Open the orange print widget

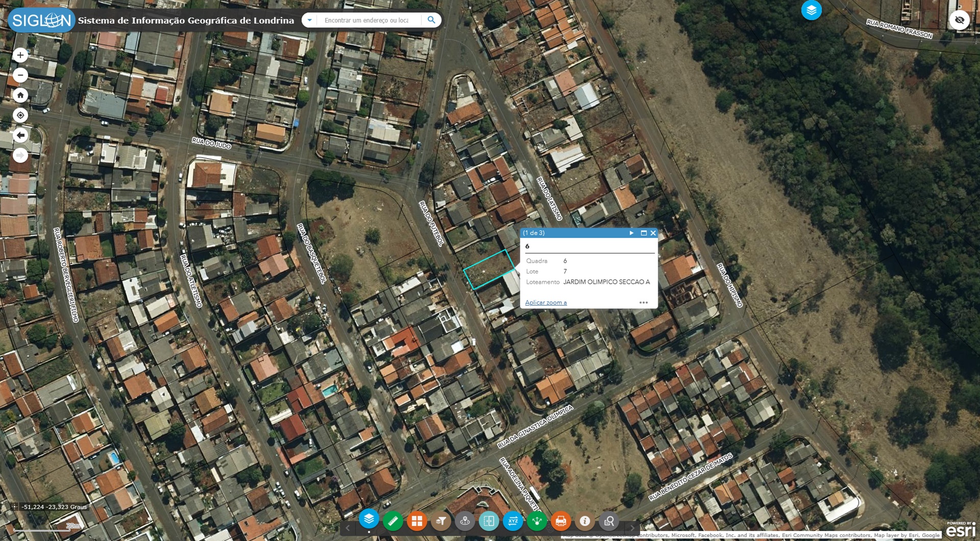point(561,521)
